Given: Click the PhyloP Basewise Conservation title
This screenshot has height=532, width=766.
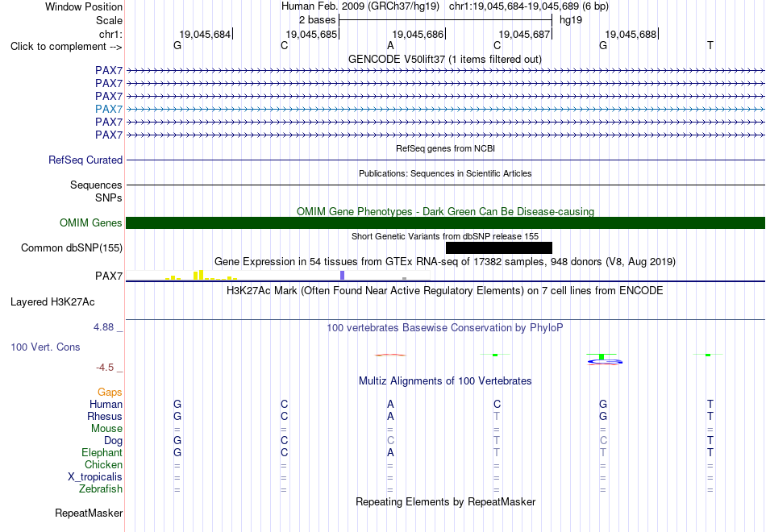Looking at the screenshot, I should (x=444, y=328).
